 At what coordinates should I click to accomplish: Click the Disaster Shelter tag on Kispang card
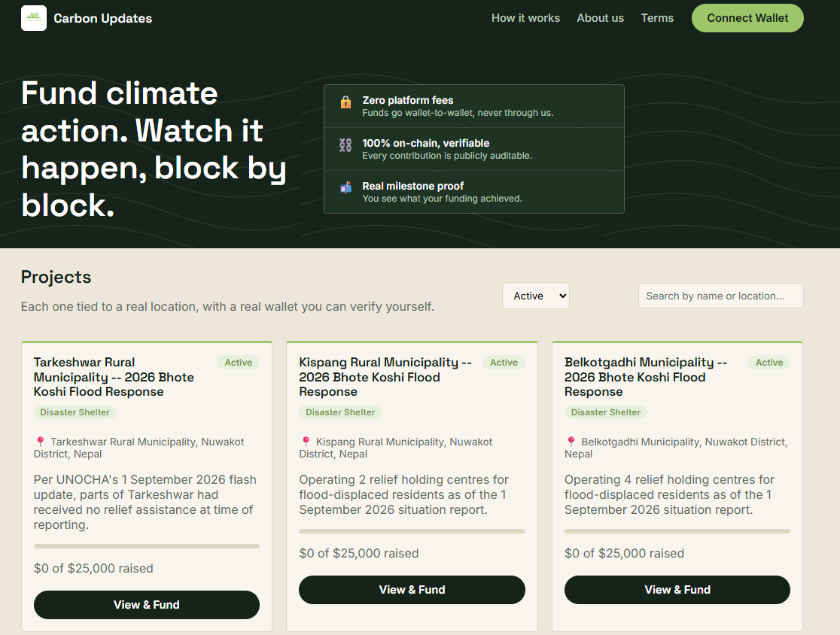[340, 412]
